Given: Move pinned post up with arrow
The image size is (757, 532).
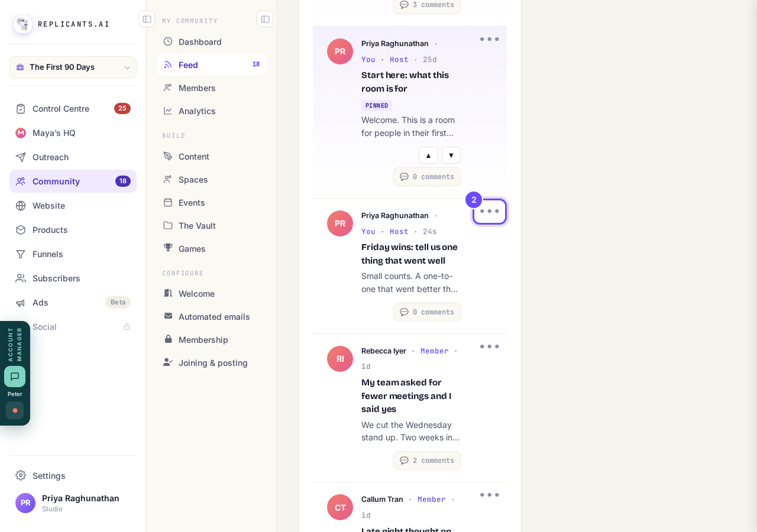Looking at the screenshot, I should (x=428, y=155).
